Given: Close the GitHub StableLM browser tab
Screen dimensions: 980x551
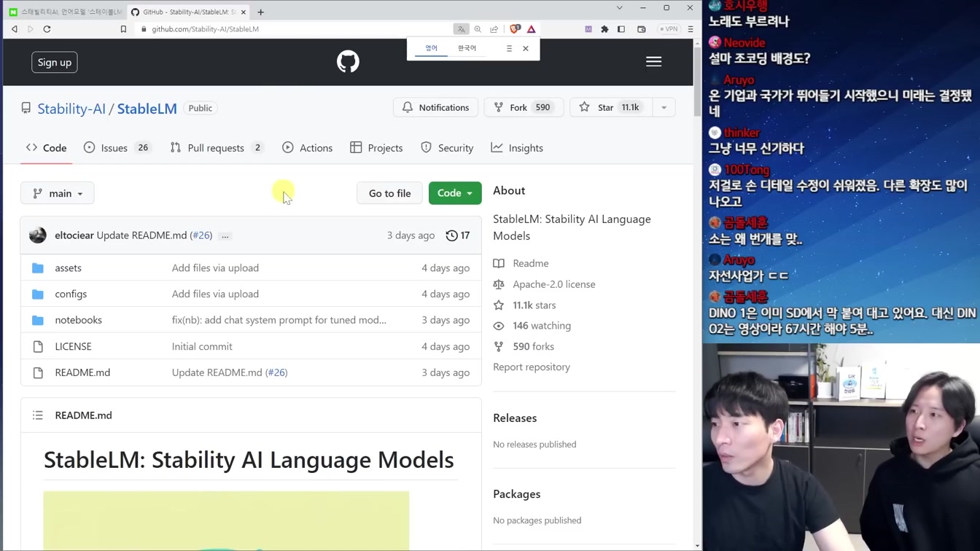Looking at the screenshot, I should (x=244, y=12).
